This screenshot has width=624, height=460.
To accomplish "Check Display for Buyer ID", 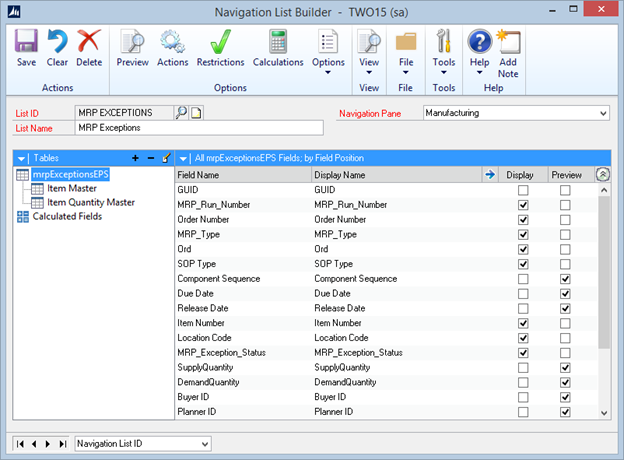I will click(x=523, y=397).
